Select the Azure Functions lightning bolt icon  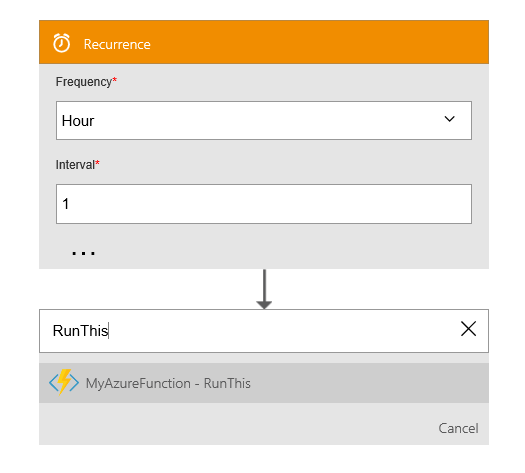[64, 382]
